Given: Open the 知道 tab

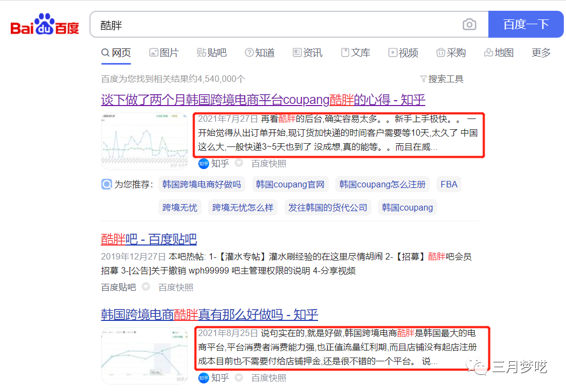Looking at the screenshot, I should (259, 53).
